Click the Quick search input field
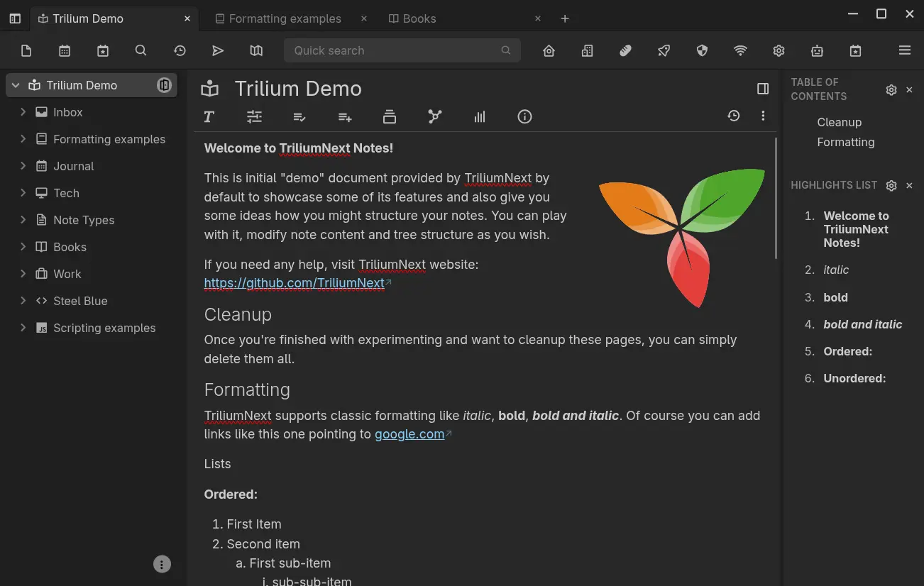This screenshot has width=924, height=586. pos(394,50)
